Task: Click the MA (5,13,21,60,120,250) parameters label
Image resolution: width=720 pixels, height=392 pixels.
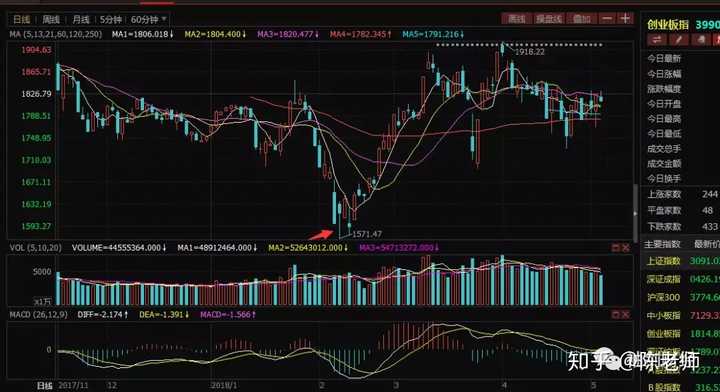Action: point(56,34)
